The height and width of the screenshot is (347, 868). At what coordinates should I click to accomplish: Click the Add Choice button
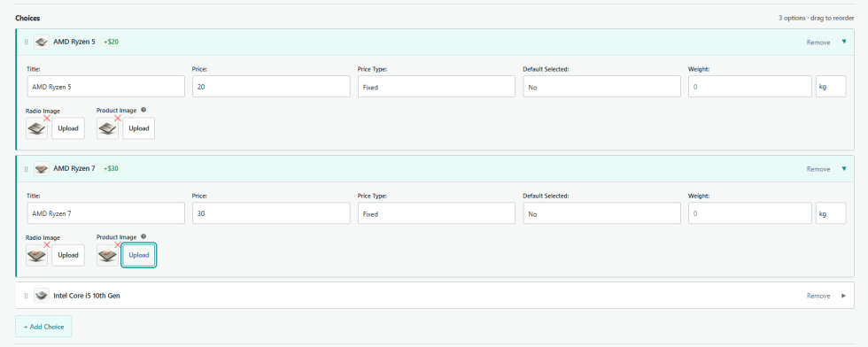[43, 327]
